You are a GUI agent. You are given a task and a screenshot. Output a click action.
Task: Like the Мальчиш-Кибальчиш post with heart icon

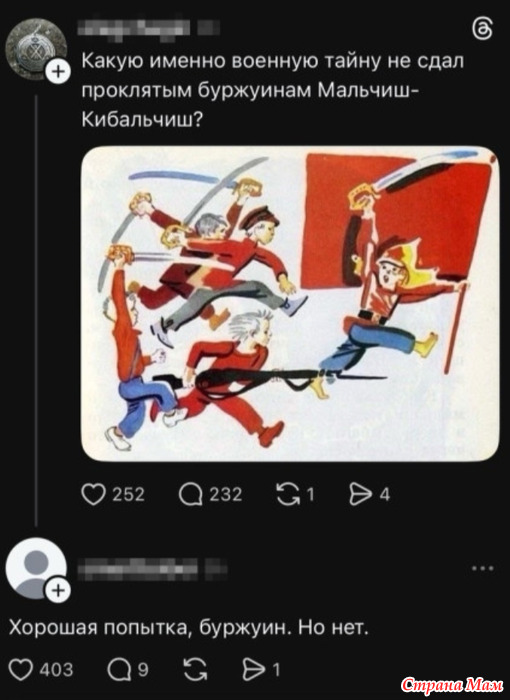pos(93,495)
